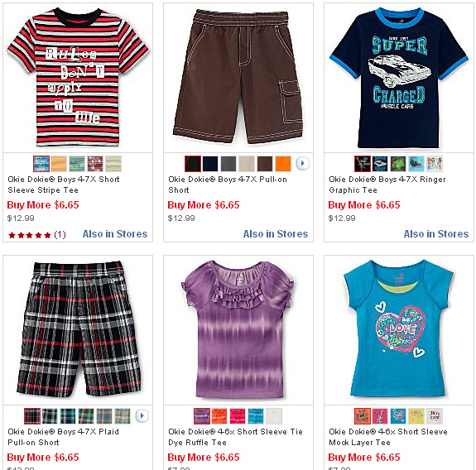Click 'Also in Stores' under Ringer Graphic Tee
Screen dimensions: 476x470
click(436, 234)
